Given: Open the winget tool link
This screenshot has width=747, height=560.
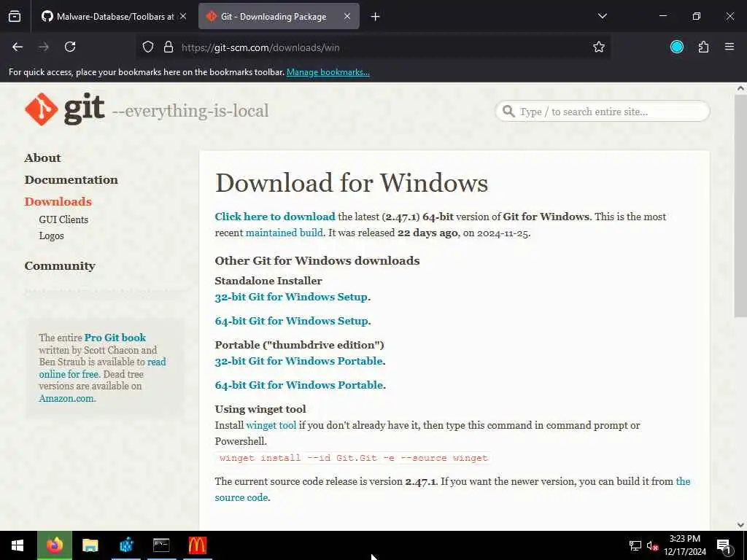Looking at the screenshot, I should 271,425.
